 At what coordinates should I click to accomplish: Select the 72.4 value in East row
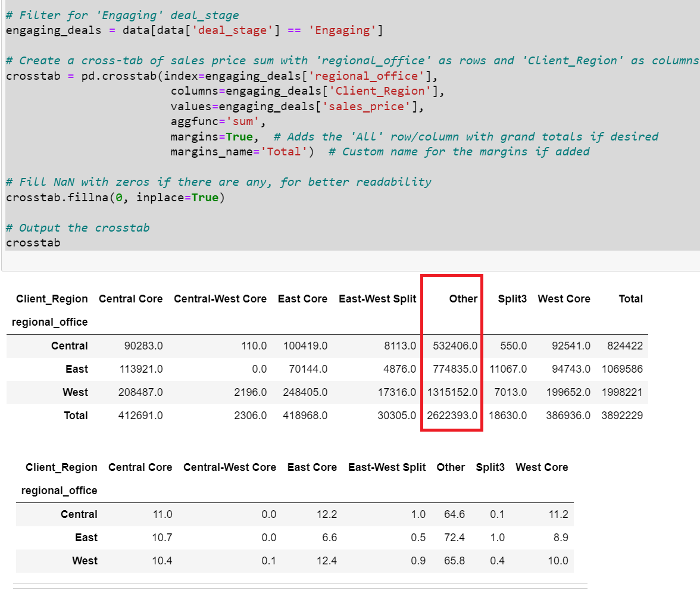454,537
